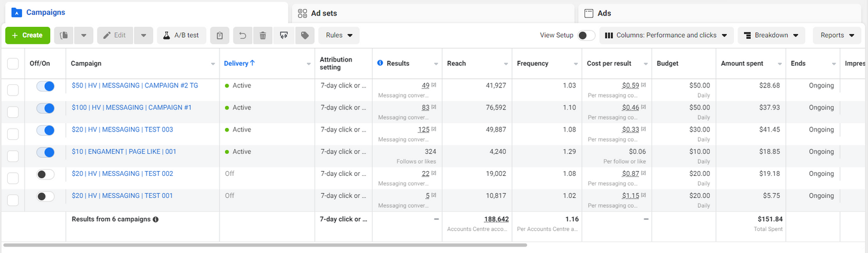Click the Duplicate campaign icon
Screen dimensions: 868x253
click(x=64, y=35)
